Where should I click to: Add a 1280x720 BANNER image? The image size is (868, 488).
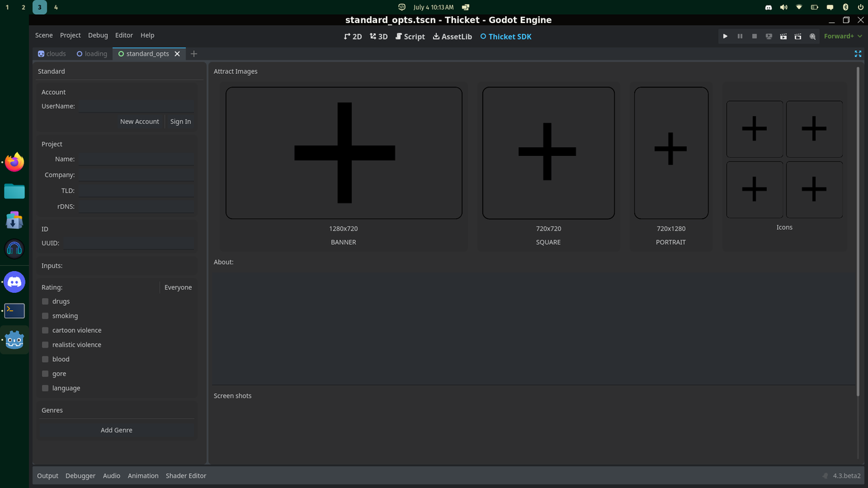(x=344, y=152)
